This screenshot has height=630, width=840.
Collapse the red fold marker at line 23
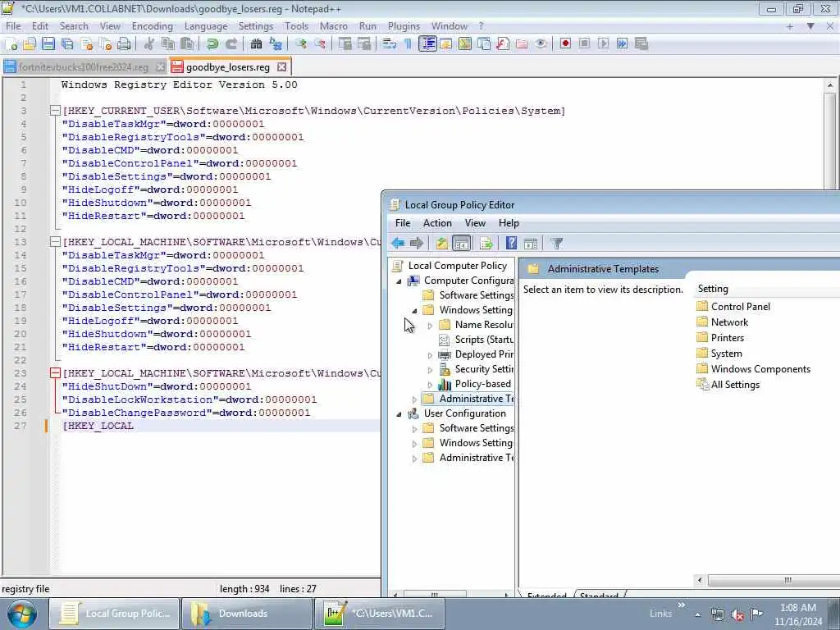[55, 373]
